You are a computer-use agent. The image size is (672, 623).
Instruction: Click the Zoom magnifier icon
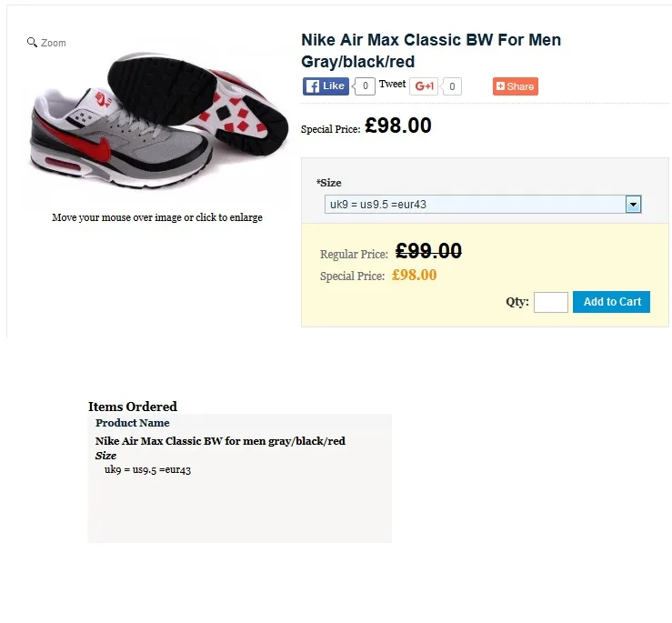click(x=32, y=42)
